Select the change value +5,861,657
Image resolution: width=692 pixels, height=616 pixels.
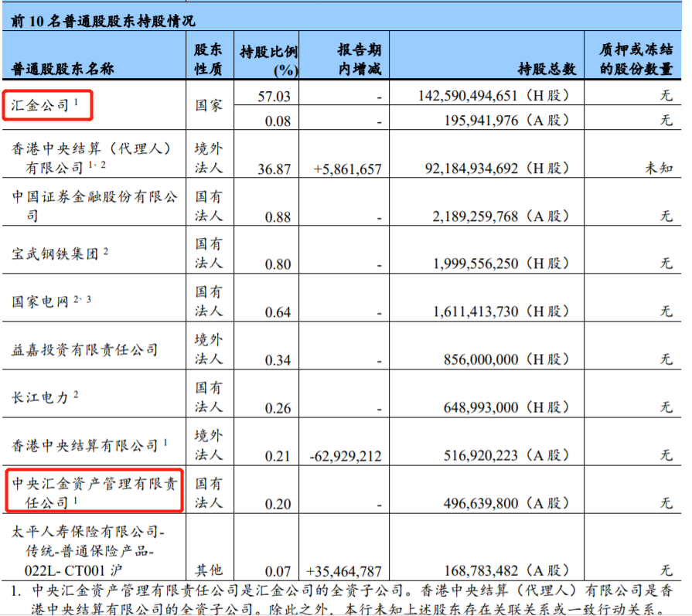347,168
